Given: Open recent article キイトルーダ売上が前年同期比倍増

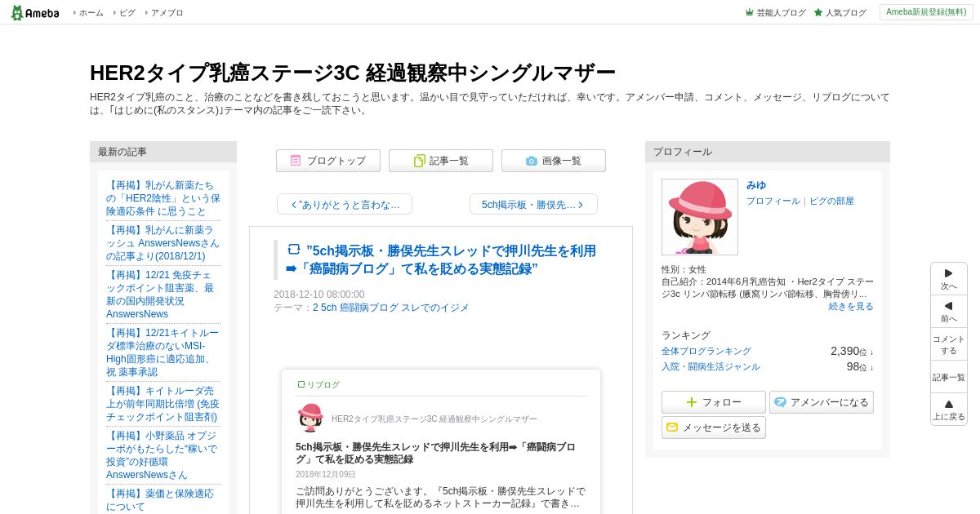Looking at the screenshot, I should [x=163, y=404].
